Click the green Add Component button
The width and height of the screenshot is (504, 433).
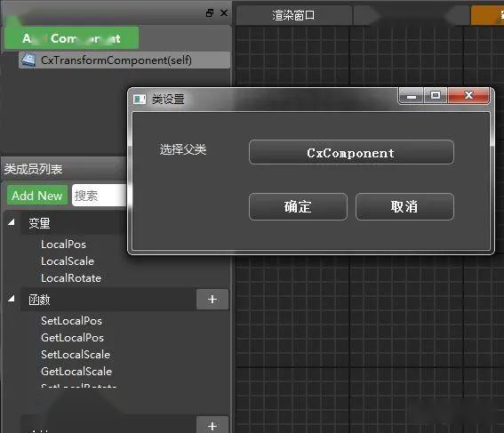point(71,38)
